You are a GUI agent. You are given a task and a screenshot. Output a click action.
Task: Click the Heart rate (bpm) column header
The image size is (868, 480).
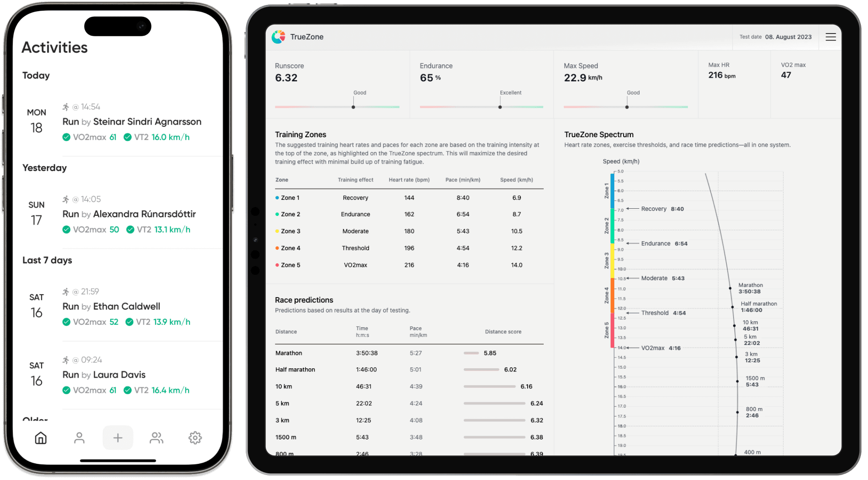(409, 180)
